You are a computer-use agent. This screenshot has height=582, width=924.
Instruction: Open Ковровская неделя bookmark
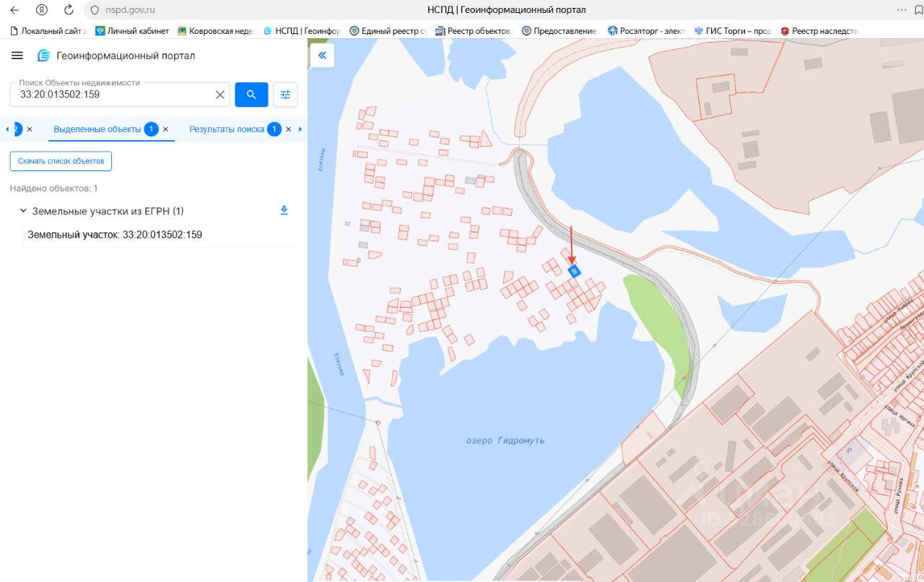point(216,31)
